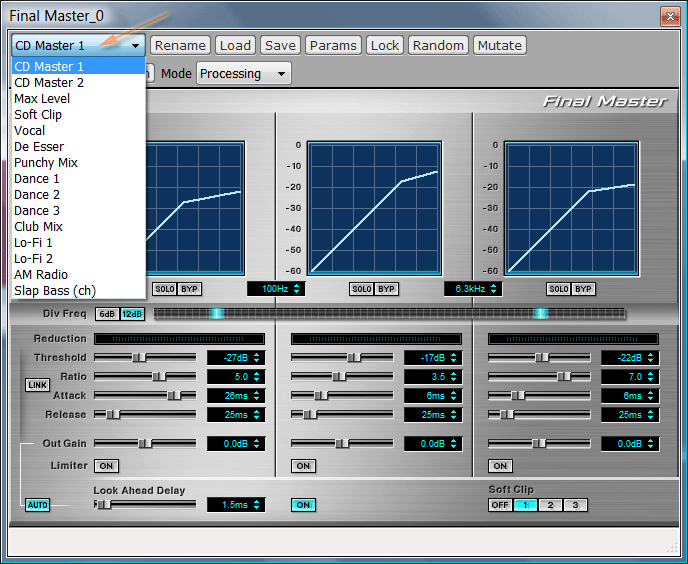Toggle BYP on the low band
688x564 pixels.
tap(189, 289)
